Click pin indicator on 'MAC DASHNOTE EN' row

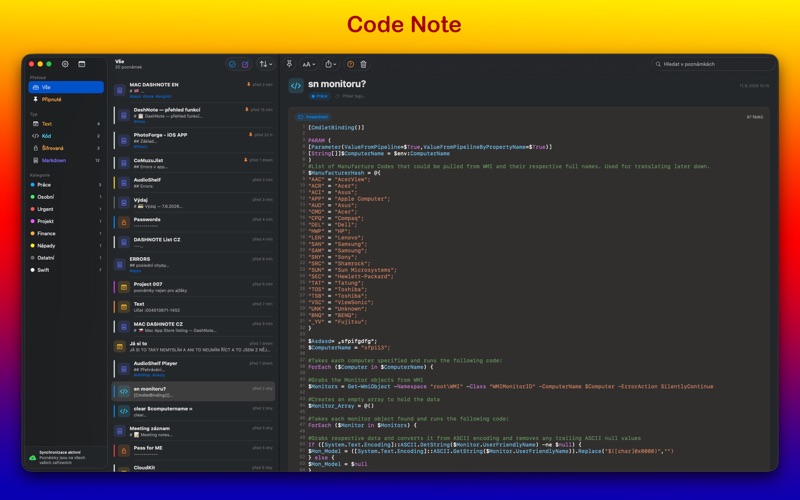248,85
